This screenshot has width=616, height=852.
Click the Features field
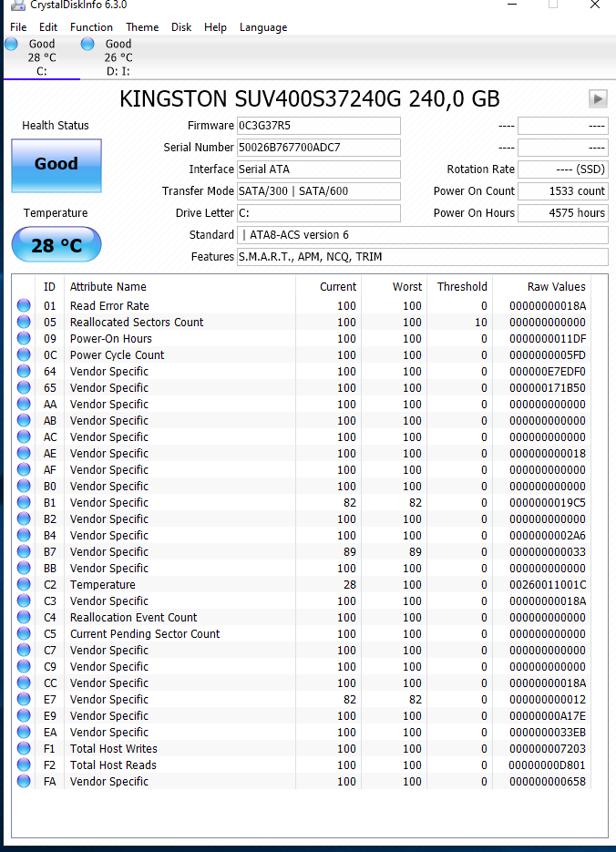(423, 256)
